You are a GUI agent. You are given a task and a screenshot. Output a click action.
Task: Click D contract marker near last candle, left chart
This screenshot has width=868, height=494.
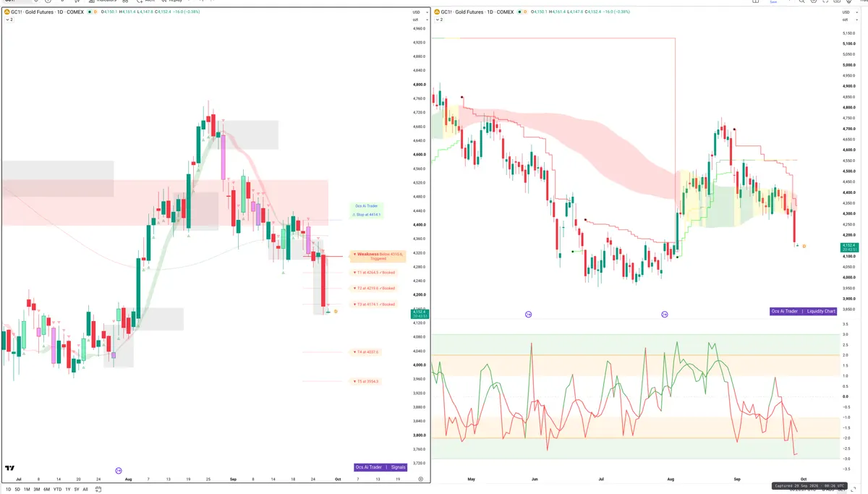pos(336,311)
